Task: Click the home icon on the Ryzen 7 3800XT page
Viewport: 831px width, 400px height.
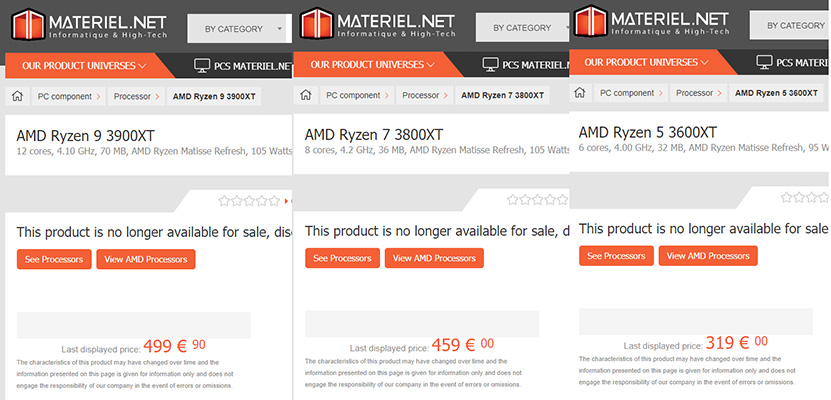Action: coord(305,97)
